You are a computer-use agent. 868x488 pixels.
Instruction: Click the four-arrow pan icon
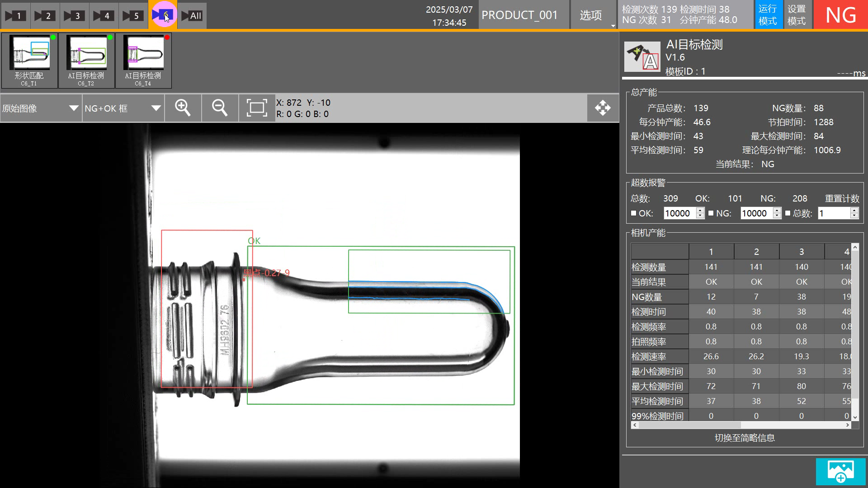pyautogui.click(x=603, y=108)
